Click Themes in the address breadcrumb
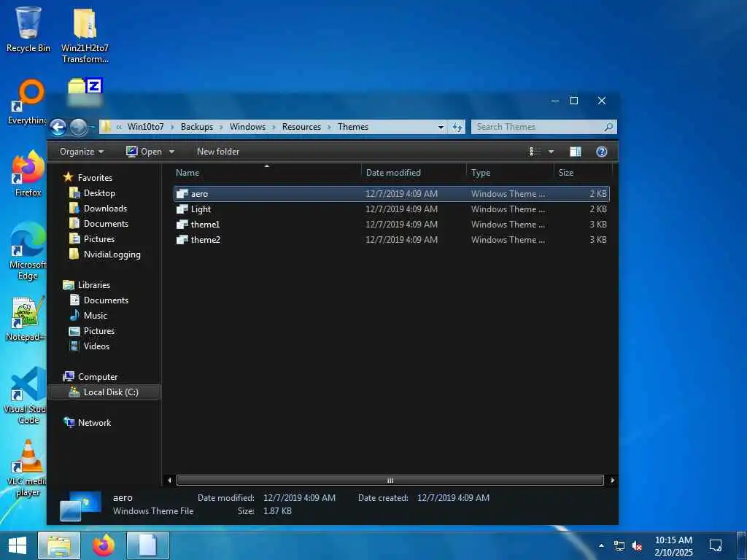 point(353,127)
